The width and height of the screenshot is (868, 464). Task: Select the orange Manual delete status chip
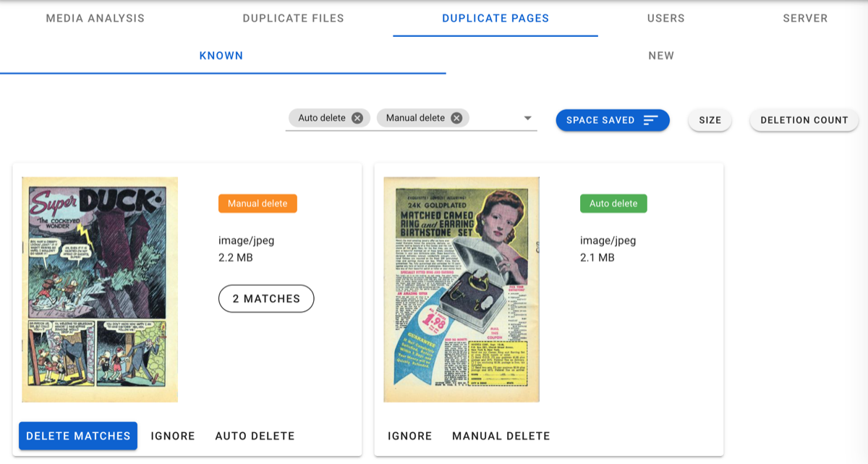point(258,203)
